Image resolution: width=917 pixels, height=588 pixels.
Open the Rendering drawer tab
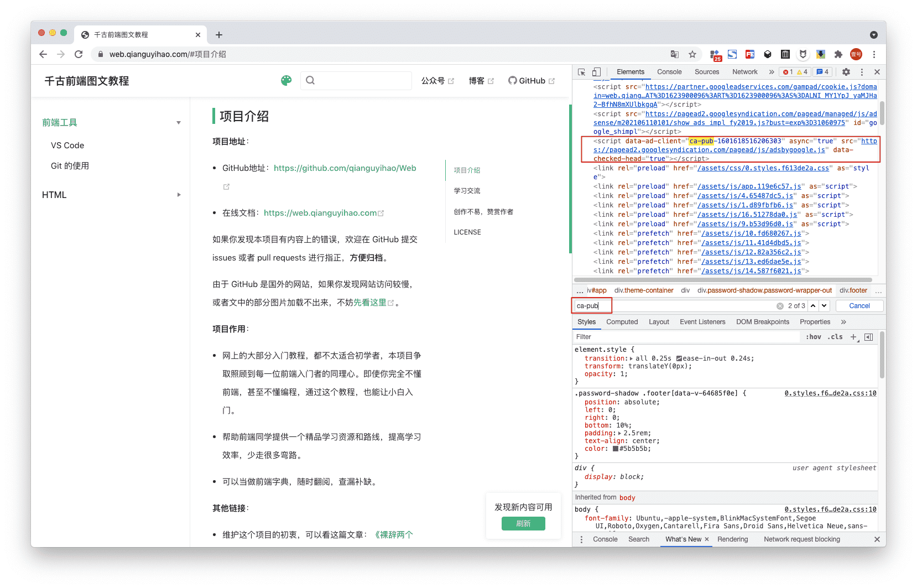pos(733,539)
